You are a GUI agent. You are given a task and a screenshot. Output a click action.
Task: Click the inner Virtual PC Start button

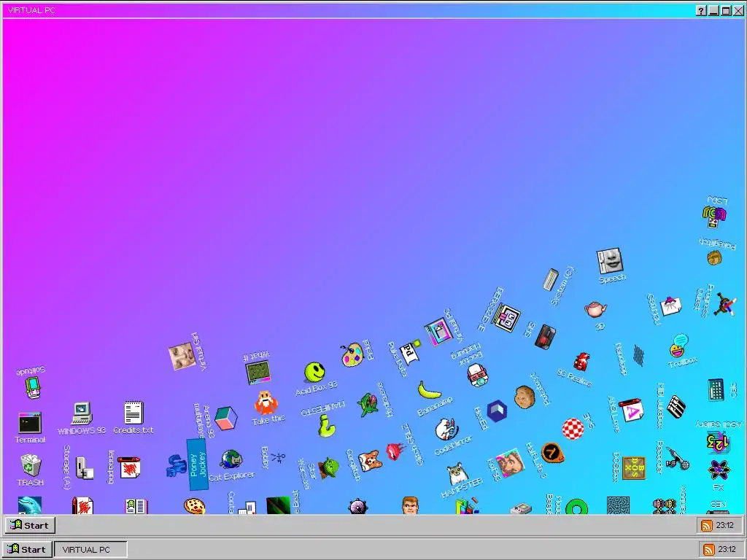[x=30, y=525]
